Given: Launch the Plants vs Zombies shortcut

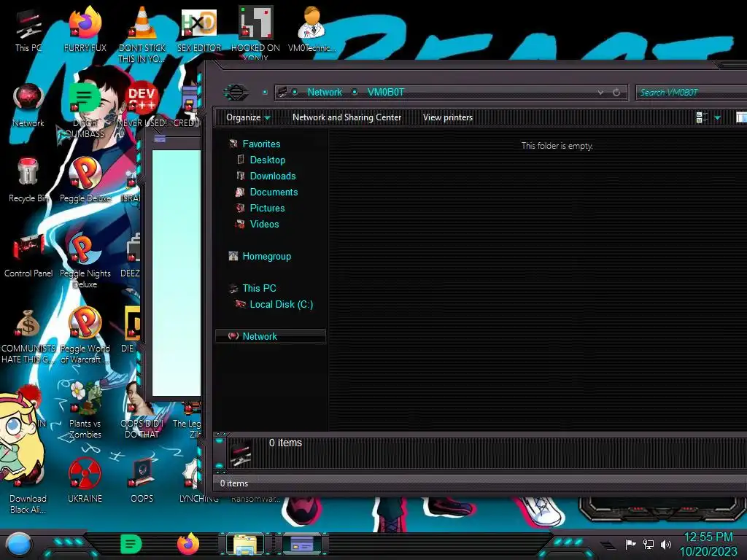Looking at the screenshot, I should [x=85, y=411].
